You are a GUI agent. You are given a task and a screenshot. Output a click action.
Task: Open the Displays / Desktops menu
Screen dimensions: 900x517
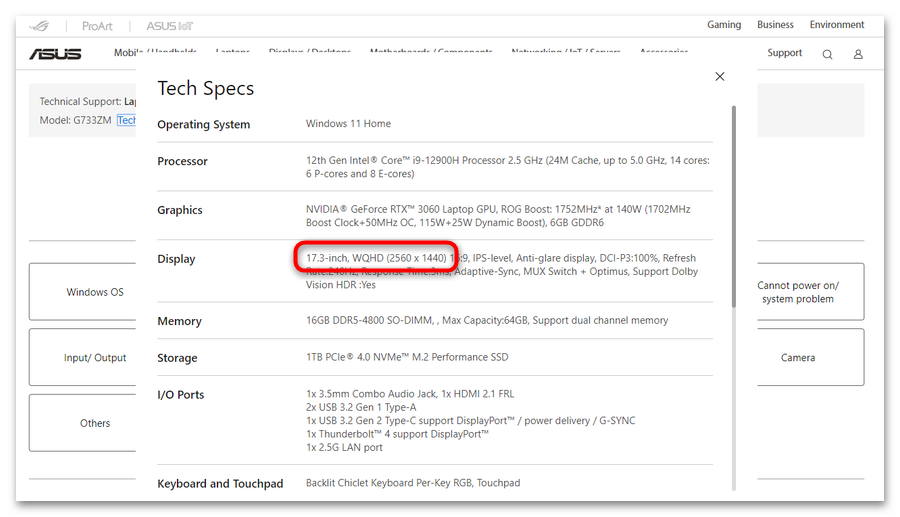click(x=309, y=52)
